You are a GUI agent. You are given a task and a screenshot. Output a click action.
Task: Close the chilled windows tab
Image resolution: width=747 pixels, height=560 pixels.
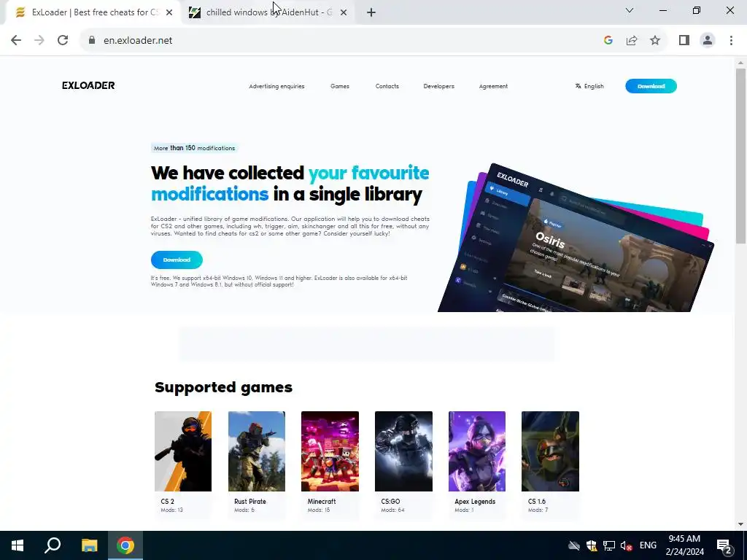click(344, 13)
